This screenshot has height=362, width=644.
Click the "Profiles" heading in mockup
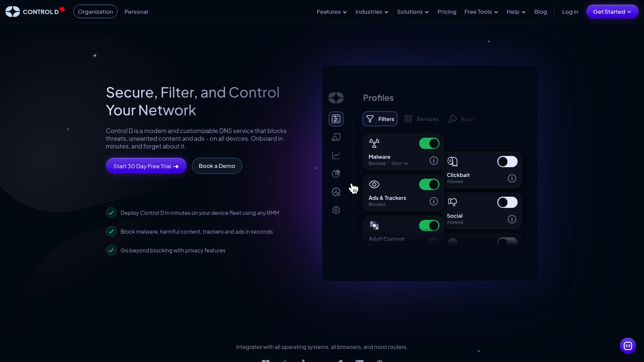click(x=378, y=98)
